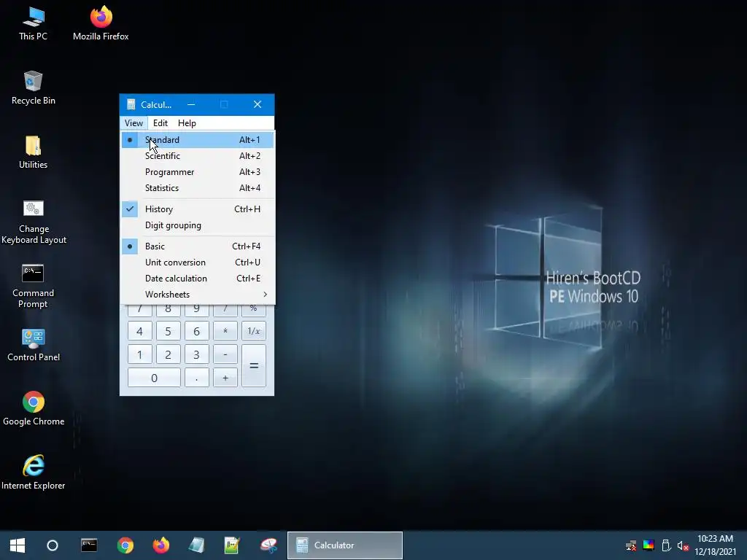The image size is (747, 560).
Task: Open the Edit menu
Action: coord(160,122)
